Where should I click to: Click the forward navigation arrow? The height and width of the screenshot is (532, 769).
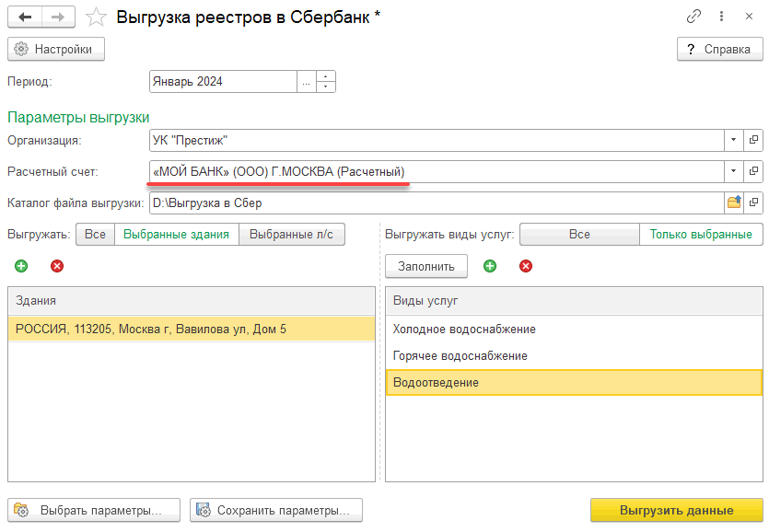(x=57, y=17)
